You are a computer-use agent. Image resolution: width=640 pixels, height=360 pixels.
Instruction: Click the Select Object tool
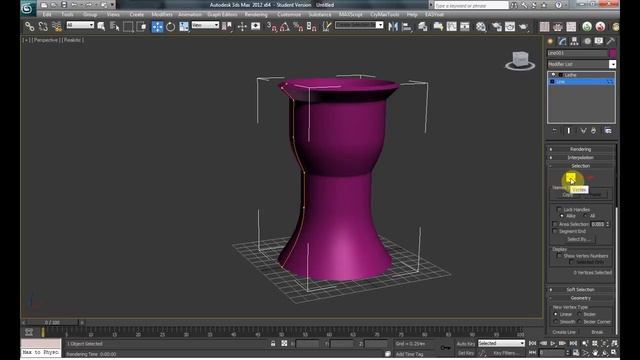(x=101, y=27)
